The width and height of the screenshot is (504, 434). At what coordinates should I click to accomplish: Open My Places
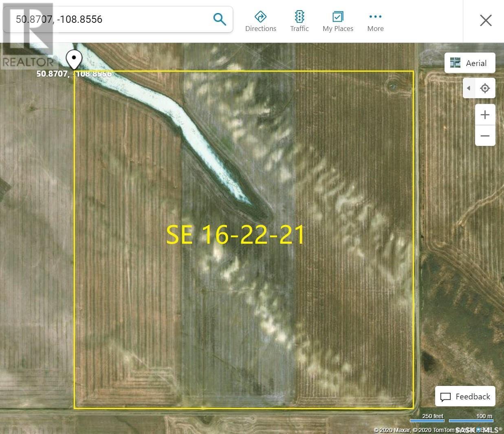[x=338, y=21]
